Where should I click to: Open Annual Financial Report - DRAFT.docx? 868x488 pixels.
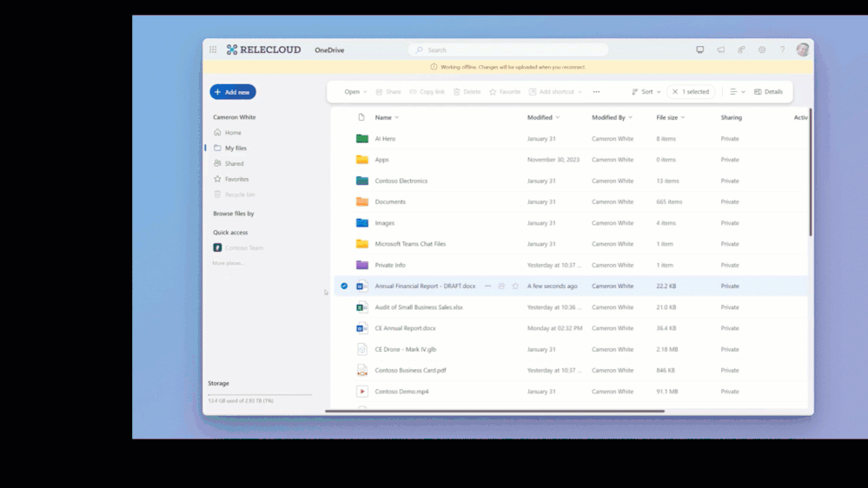click(x=425, y=286)
